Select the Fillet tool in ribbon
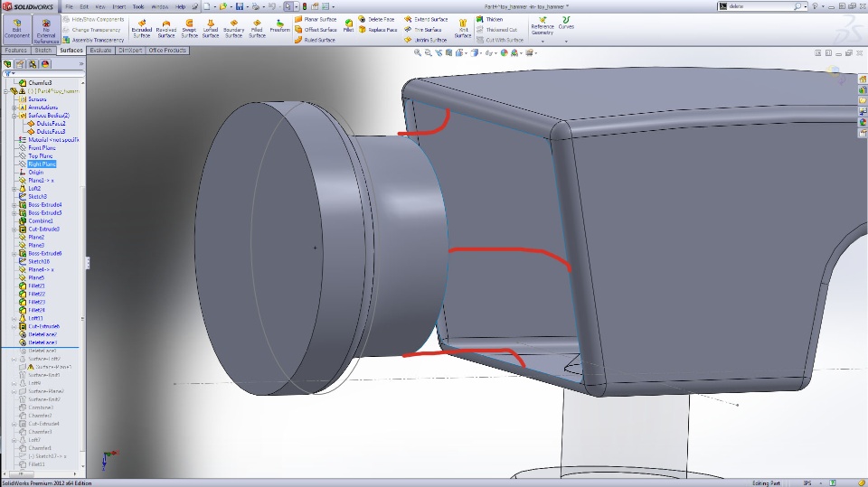This screenshot has height=487, width=868. coord(348,25)
